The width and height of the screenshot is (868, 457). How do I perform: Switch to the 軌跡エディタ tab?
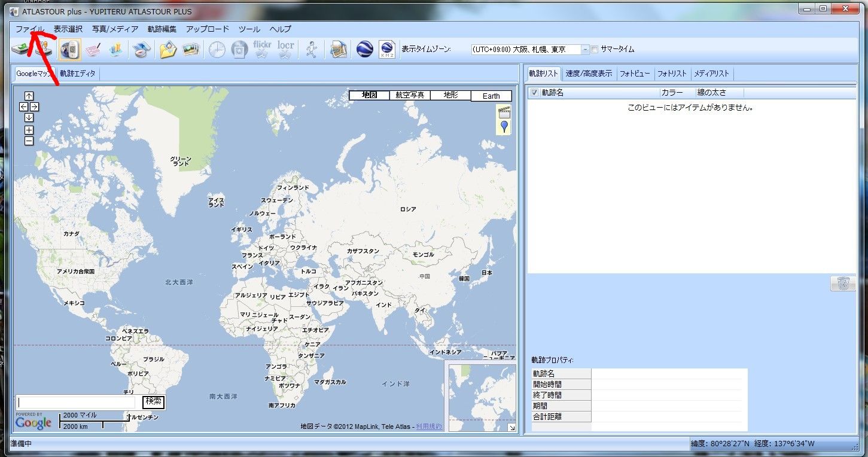pos(78,74)
